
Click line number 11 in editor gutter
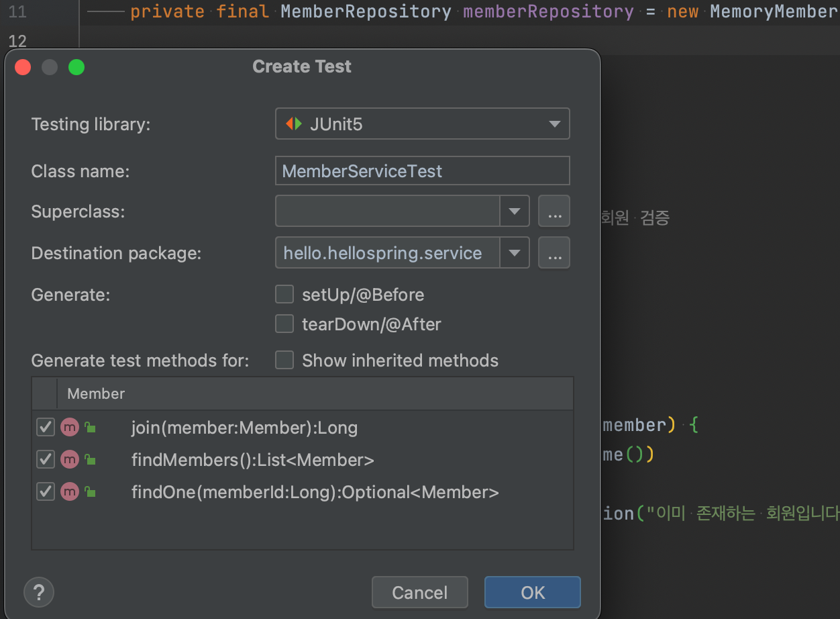18,11
